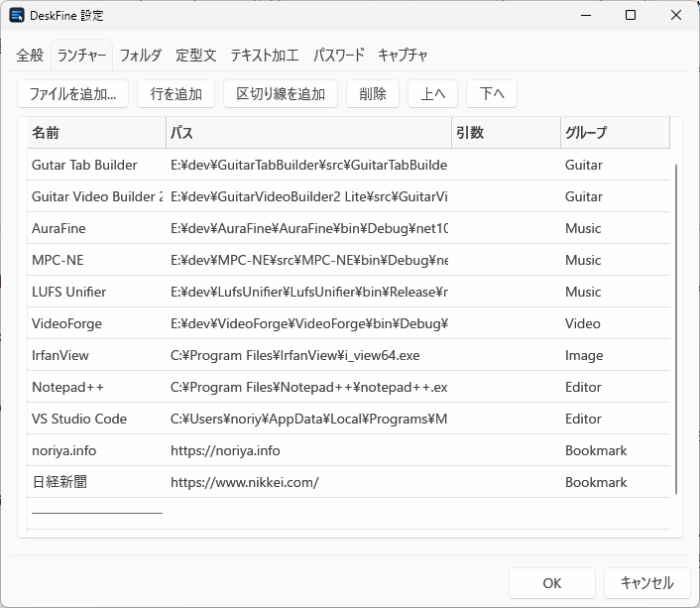The height and width of the screenshot is (608, 700).
Task: Open the キャプチャ tab
Action: coord(403,56)
